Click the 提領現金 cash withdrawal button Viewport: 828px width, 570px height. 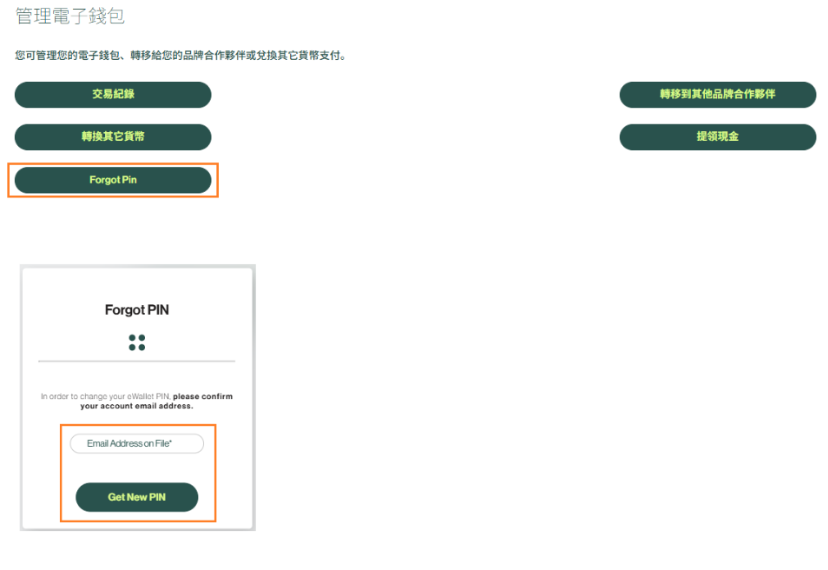(x=718, y=137)
